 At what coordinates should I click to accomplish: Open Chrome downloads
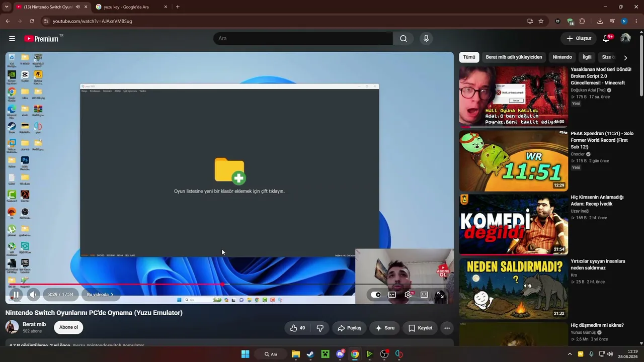pos(600,21)
